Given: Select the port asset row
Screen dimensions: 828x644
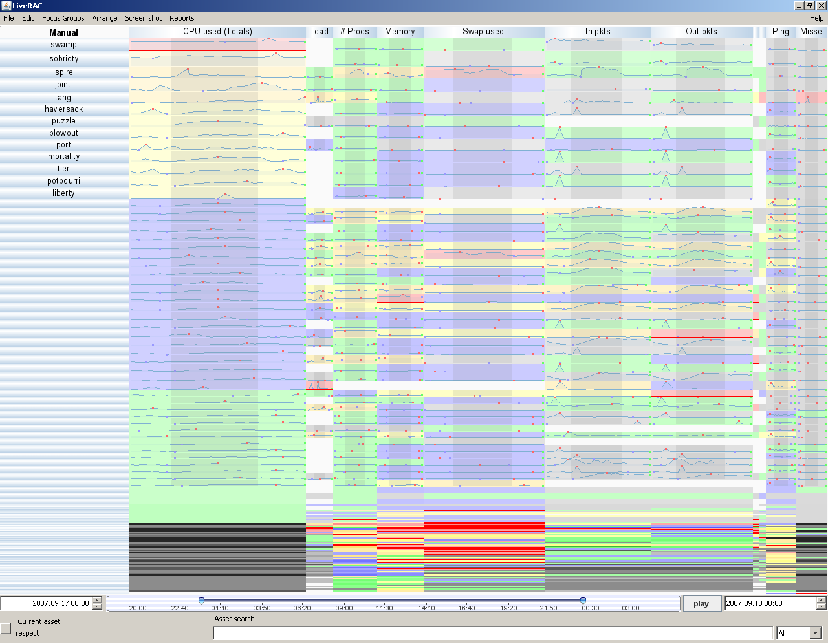Looking at the screenshot, I should [x=64, y=145].
